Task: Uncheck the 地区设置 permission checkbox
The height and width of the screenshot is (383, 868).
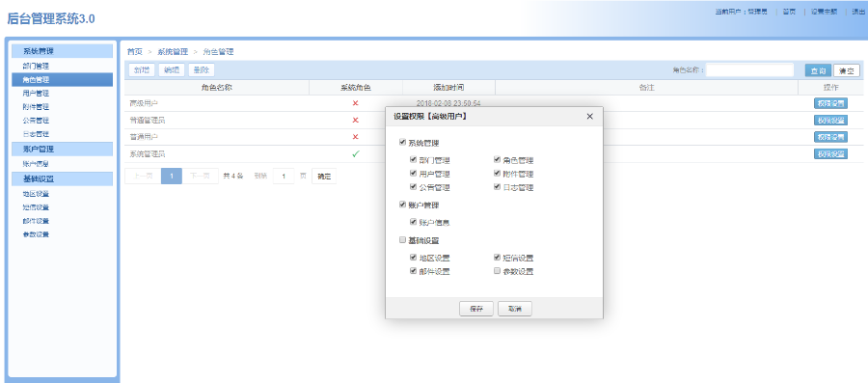Action: (413, 258)
